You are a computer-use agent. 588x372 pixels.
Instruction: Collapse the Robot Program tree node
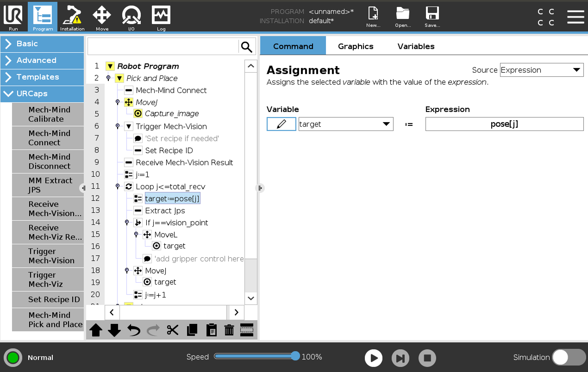(110, 66)
